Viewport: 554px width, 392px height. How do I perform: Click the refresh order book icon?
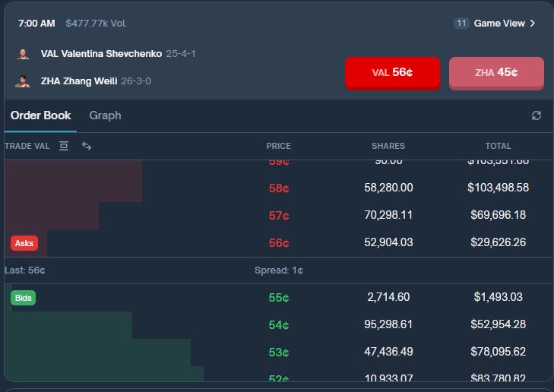point(537,115)
